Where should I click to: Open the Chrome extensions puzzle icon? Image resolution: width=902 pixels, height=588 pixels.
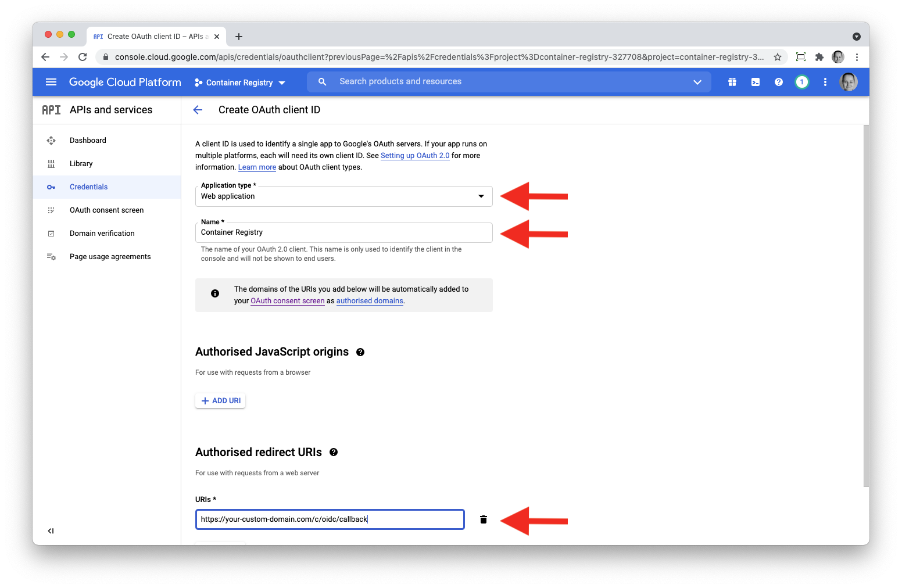coord(819,57)
